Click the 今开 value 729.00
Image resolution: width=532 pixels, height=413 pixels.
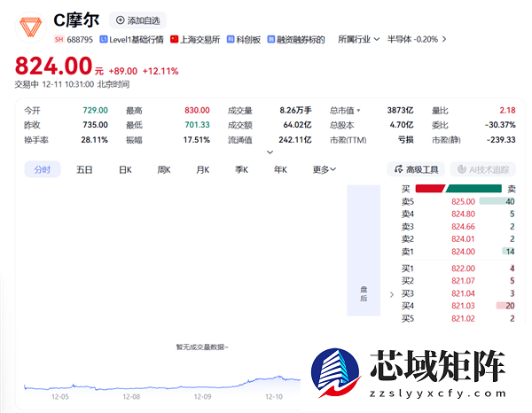click(x=96, y=110)
